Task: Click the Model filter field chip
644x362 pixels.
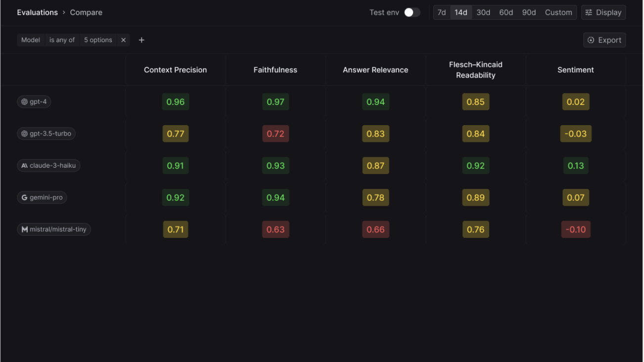Action: click(31, 40)
